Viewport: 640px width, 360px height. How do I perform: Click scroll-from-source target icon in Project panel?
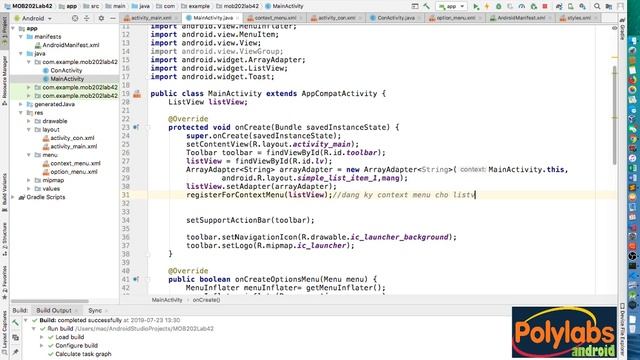pos(75,18)
